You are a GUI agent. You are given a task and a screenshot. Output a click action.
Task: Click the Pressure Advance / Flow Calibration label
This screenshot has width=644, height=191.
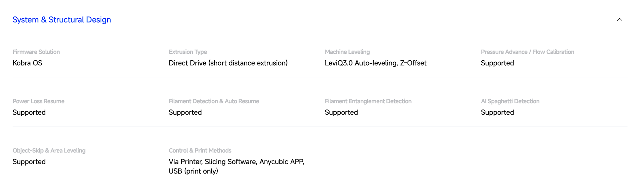pos(528,52)
